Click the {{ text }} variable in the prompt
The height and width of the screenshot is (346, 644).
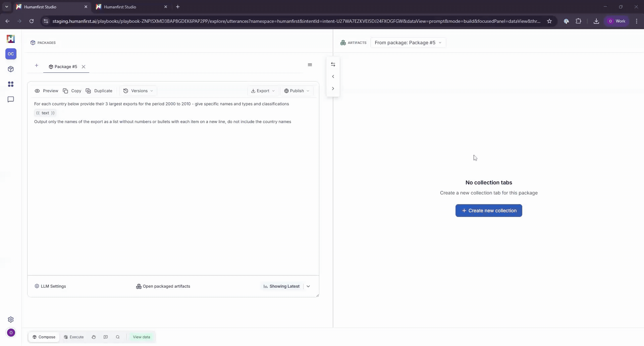45,113
